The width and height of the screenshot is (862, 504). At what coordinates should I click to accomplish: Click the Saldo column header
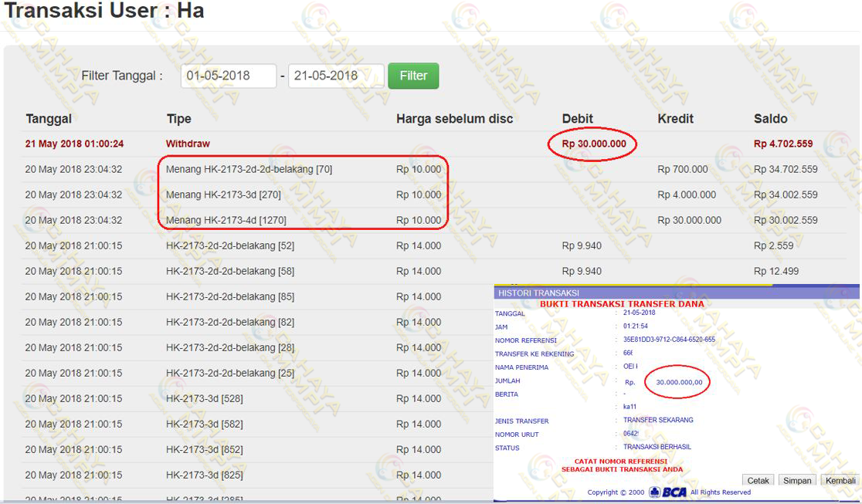point(770,119)
